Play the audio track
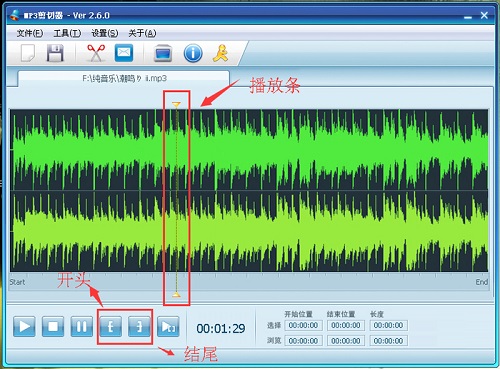500x369 pixels. (24, 326)
